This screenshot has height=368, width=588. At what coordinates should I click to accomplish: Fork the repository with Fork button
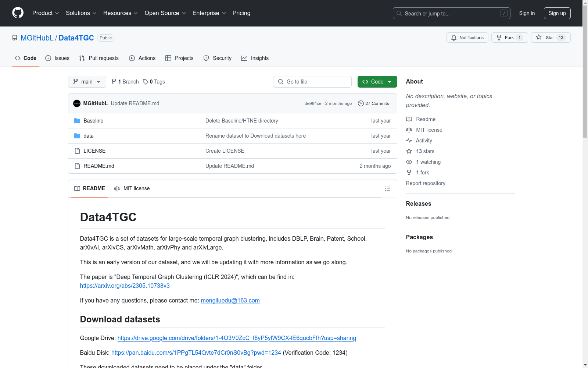click(x=509, y=38)
